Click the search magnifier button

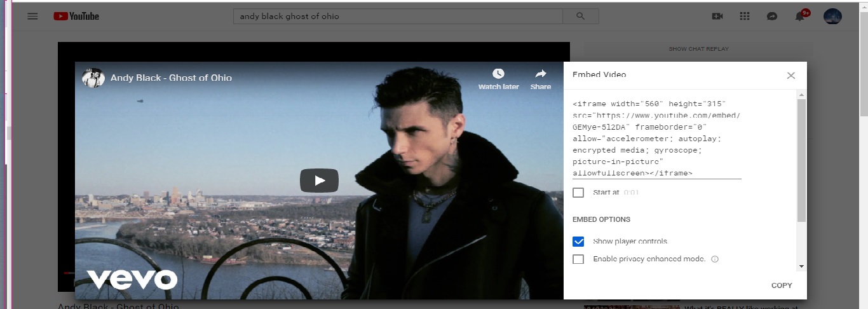(x=581, y=16)
